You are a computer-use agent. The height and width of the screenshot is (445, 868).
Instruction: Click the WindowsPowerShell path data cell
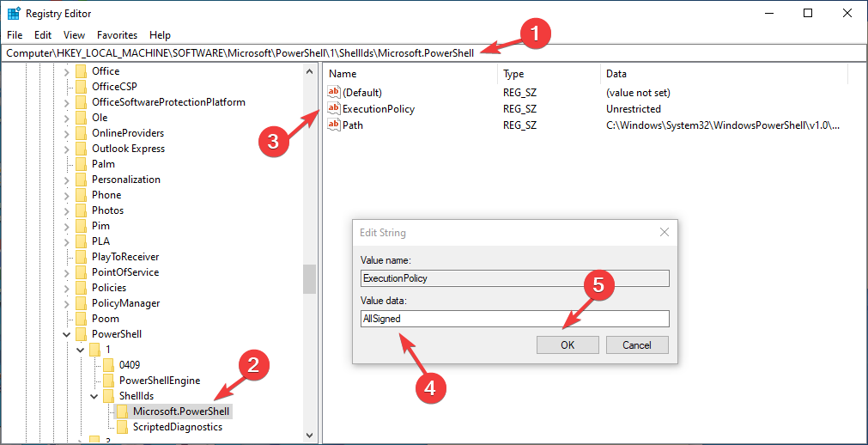point(724,125)
